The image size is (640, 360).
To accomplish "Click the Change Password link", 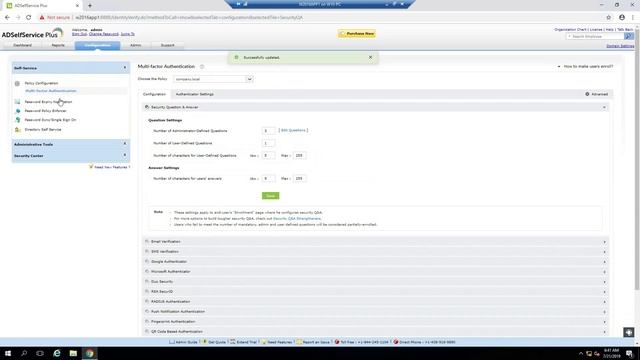I will click(x=104, y=34).
